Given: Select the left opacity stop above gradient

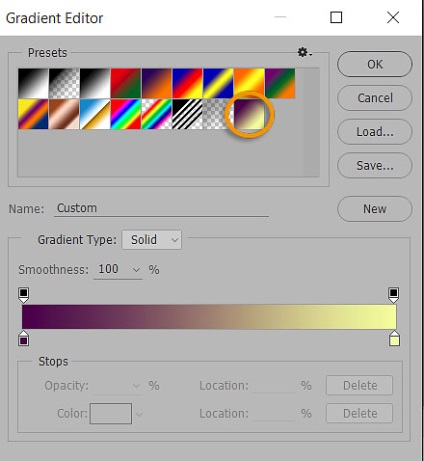Looking at the screenshot, I should [x=23, y=295].
